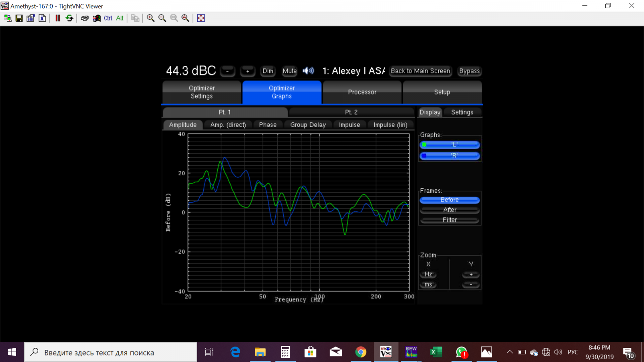Show the Impulse (lin) graph
This screenshot has height=362, width=644.
(x=390, y=125)
